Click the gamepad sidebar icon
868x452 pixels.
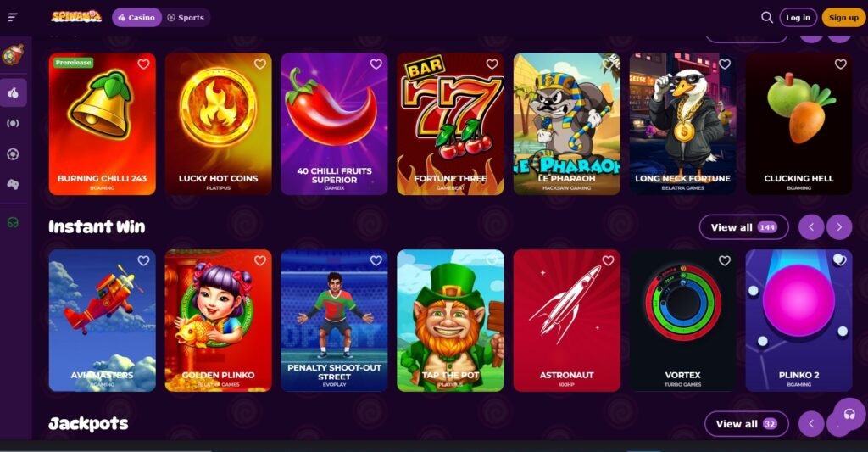(14, 185)
